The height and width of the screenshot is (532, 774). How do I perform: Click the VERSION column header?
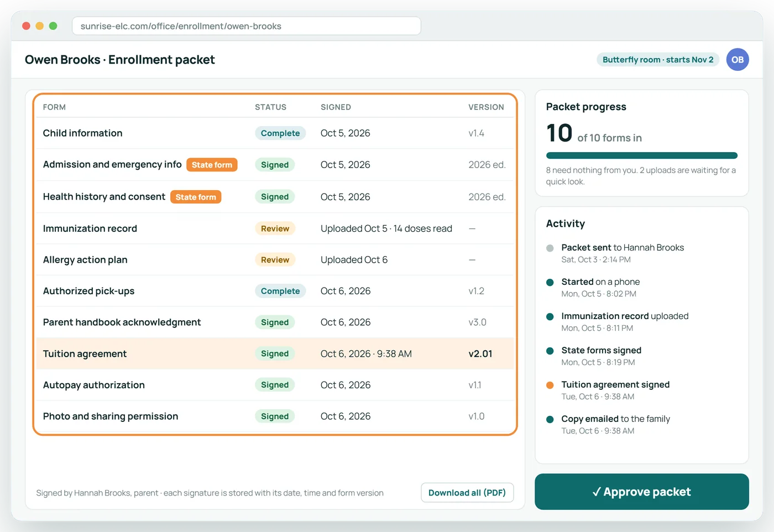pos(486,107)
